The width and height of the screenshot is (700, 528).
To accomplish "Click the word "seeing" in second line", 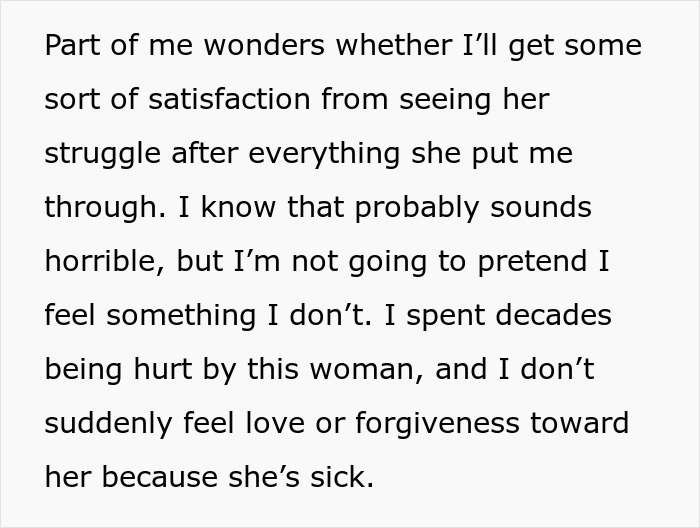I will pos(445,100).
